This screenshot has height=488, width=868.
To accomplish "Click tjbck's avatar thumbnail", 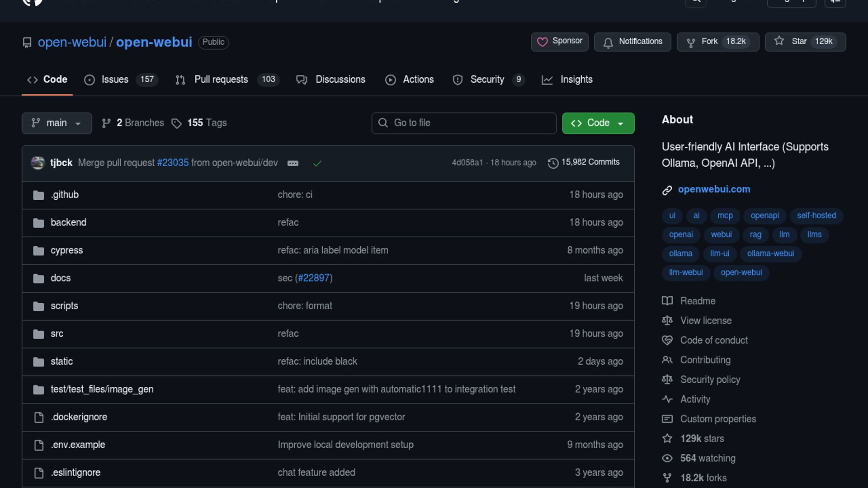I will pos(38,163).
